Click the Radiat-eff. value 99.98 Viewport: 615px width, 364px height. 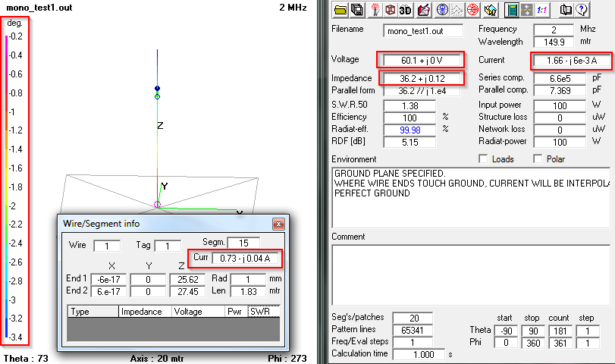409,130
